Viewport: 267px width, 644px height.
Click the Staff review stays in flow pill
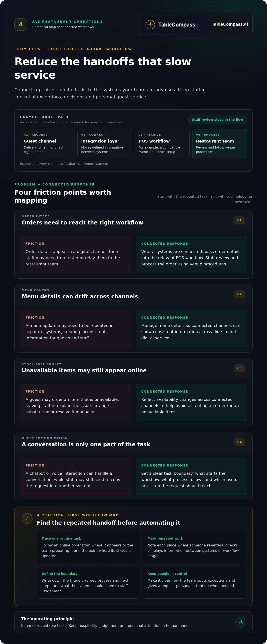[x=217, y=120]
